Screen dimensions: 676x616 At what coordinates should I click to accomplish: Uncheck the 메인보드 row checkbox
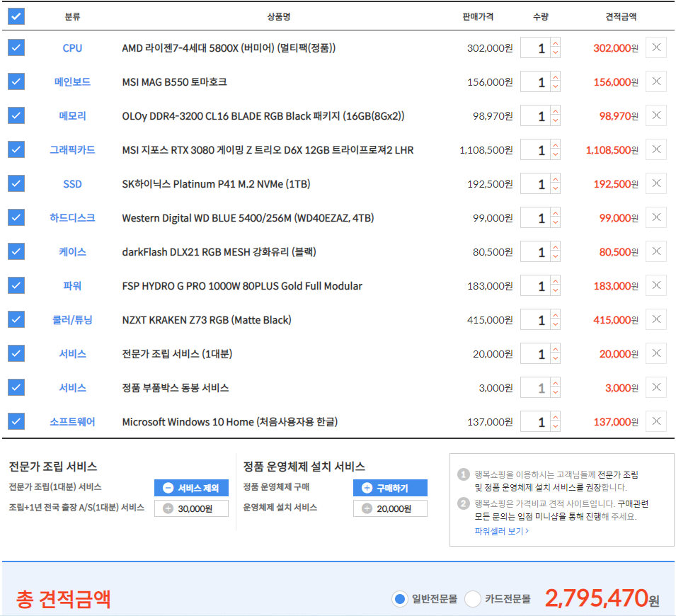pos(16,81)
